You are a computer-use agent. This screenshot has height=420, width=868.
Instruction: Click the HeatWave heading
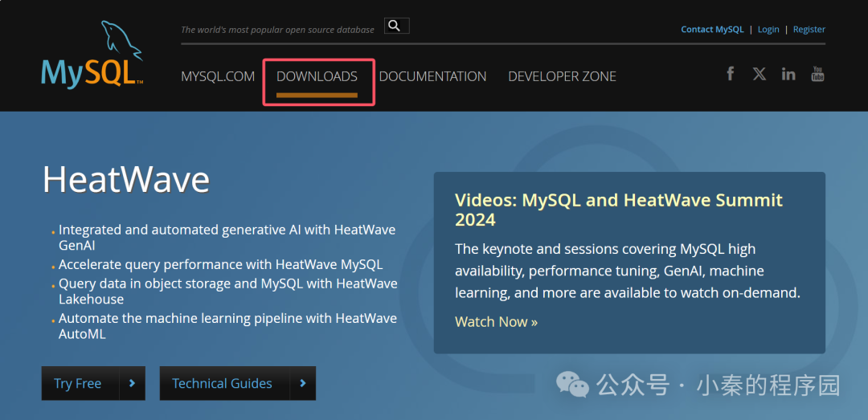126,179
